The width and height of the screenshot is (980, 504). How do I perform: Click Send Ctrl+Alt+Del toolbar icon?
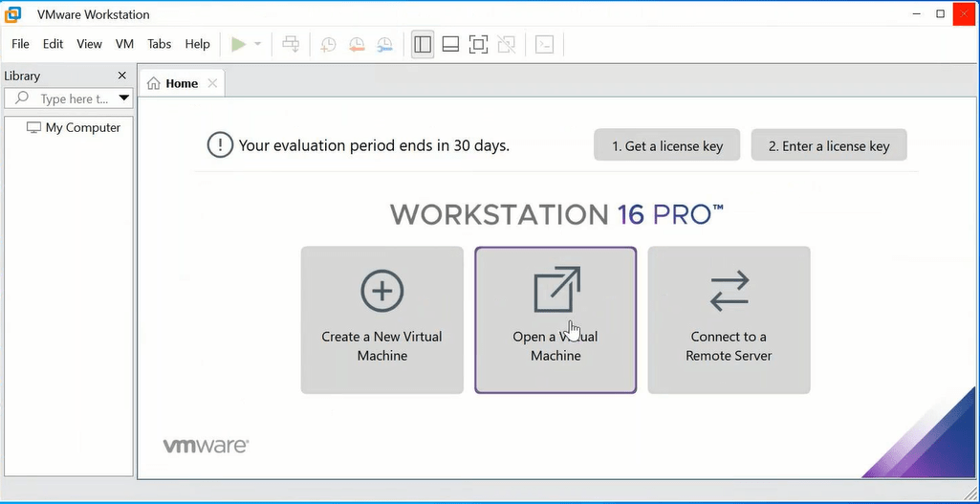pyautogui.click(x=291, y=44)
